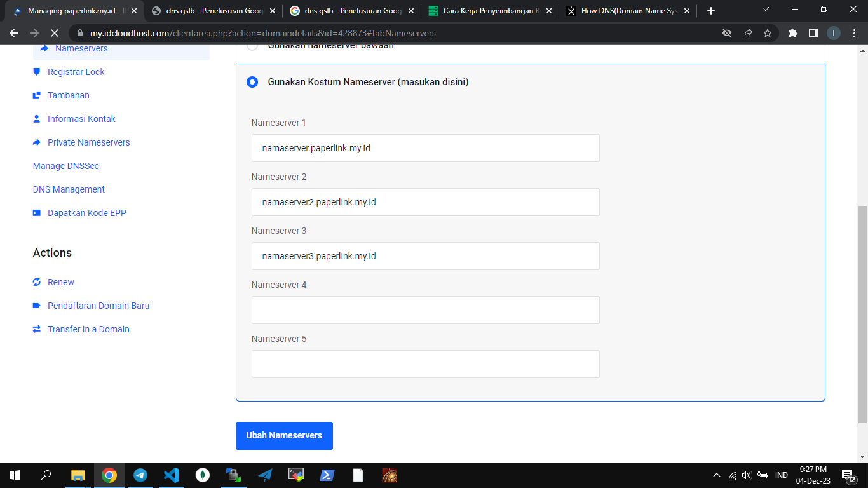The width and height of the screenshot is (868, 488).
Task: Switch to the How DNS tab
Action: pyautogui.click(x=629, y=11)
